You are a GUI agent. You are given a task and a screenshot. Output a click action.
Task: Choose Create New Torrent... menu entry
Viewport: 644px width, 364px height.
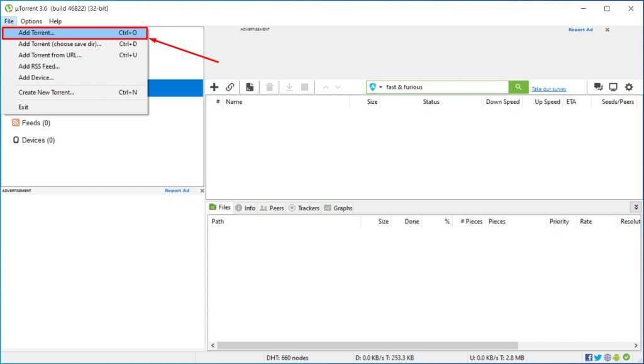(x=74, y=92)
